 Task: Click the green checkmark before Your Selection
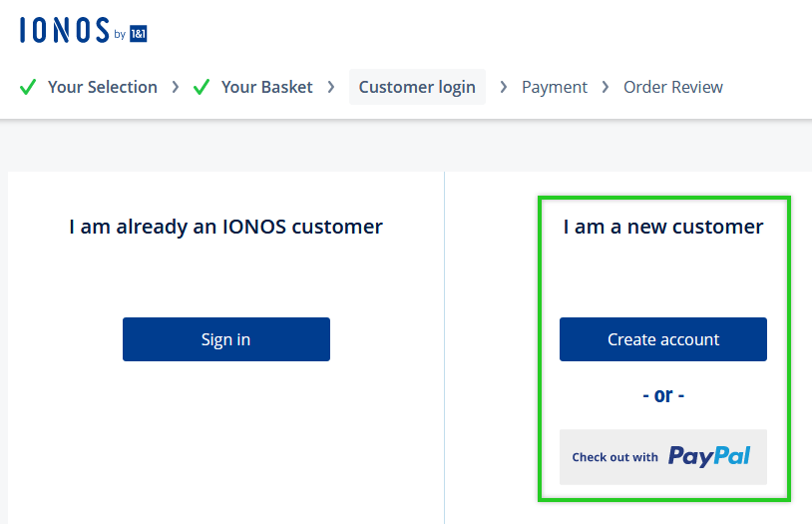tap(28, 87)
